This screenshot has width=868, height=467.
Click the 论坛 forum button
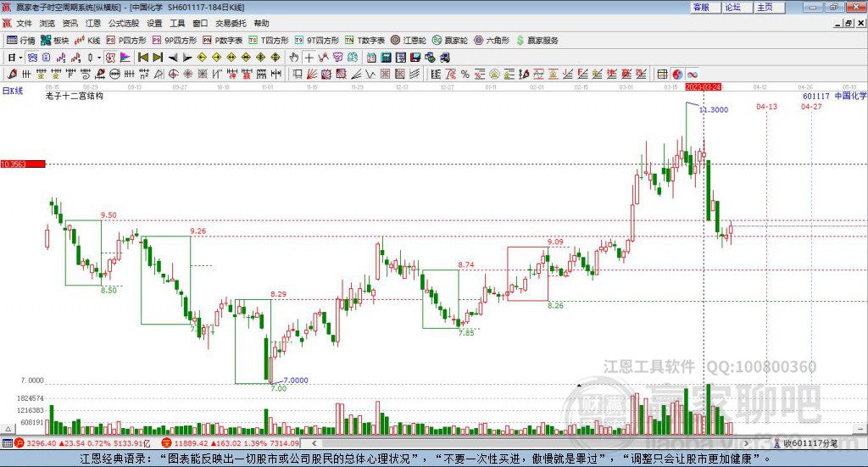[736, 7]
